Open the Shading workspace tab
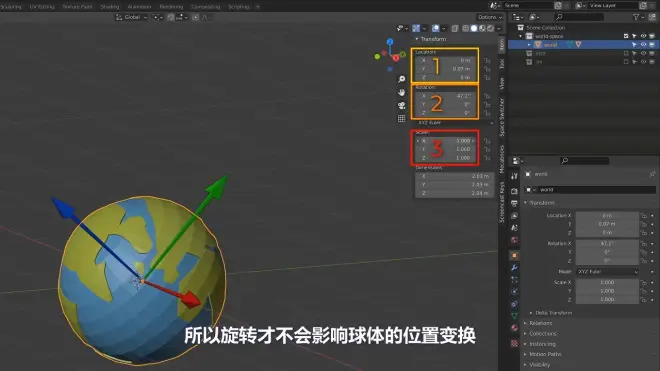660x371 pixels. tap(110, 7)
